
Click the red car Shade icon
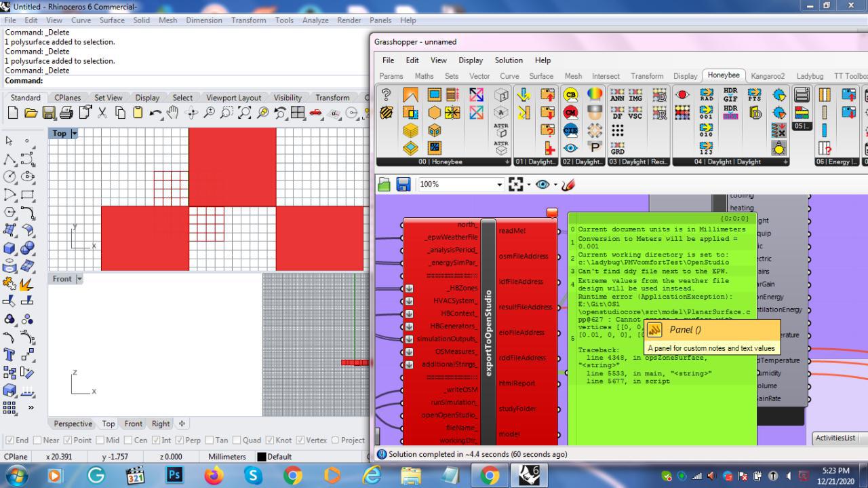coord(315,113)
